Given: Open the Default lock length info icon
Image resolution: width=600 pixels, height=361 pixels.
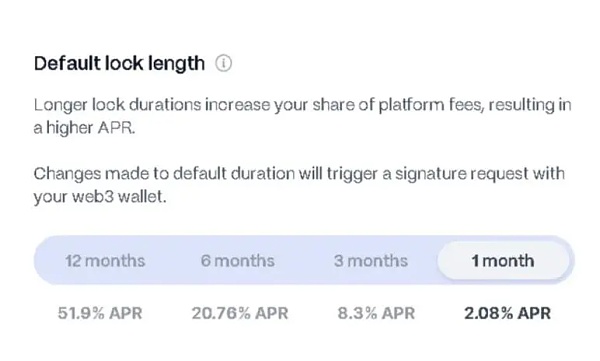Looking at the screenshot, I should [x=223, y=63].
